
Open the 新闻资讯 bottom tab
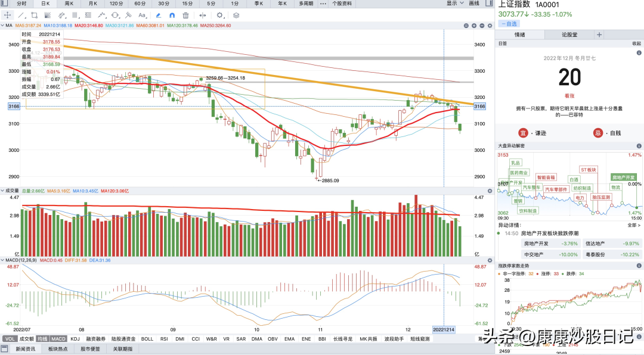pyautogui.click(x=26, y=349)
